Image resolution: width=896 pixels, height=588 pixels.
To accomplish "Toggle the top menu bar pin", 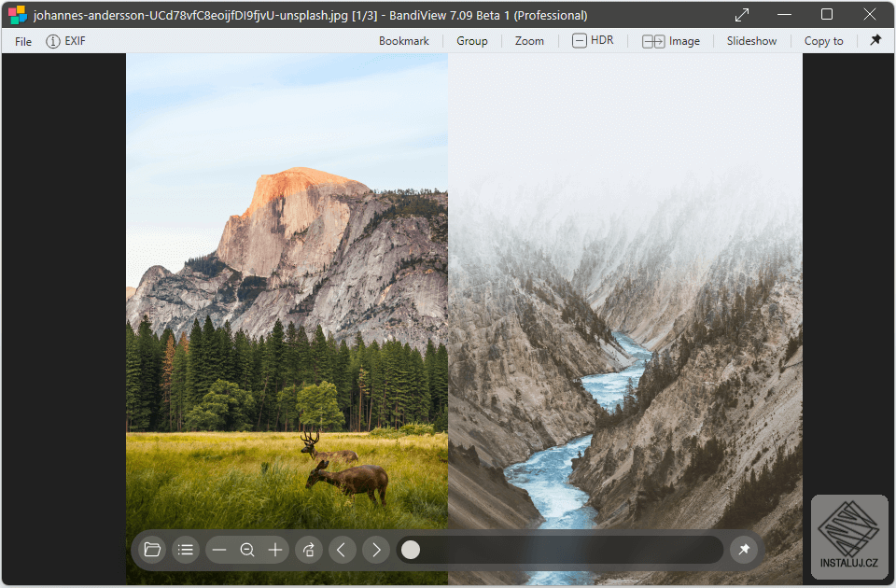I will 875,40.
